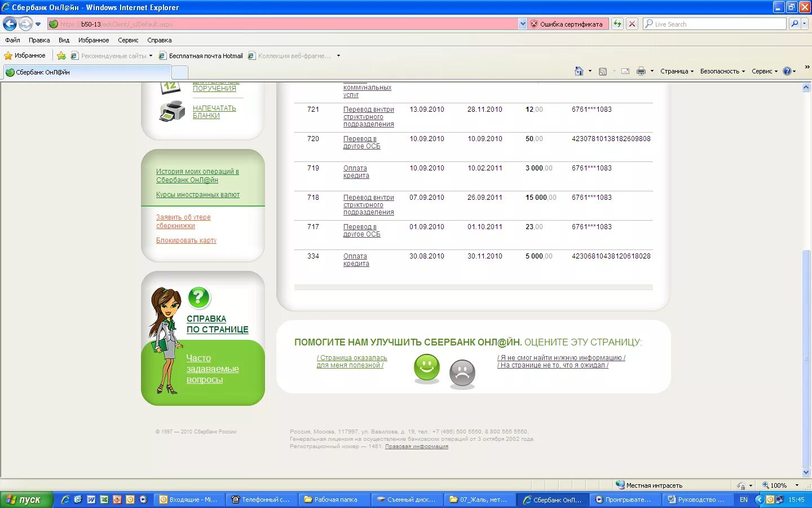The height and width of the screenshot is (508, 812).
Task: Open a new blank tab
Action: click(179, 72)
